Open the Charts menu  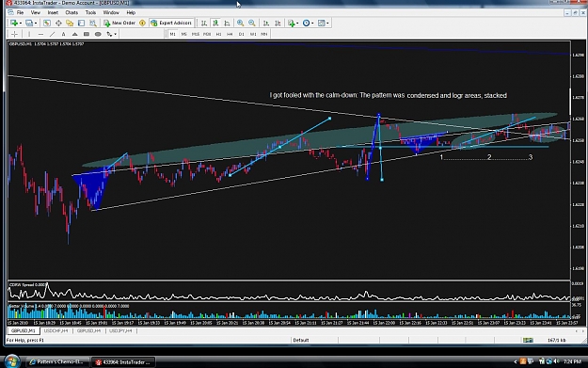click(72, 12)
